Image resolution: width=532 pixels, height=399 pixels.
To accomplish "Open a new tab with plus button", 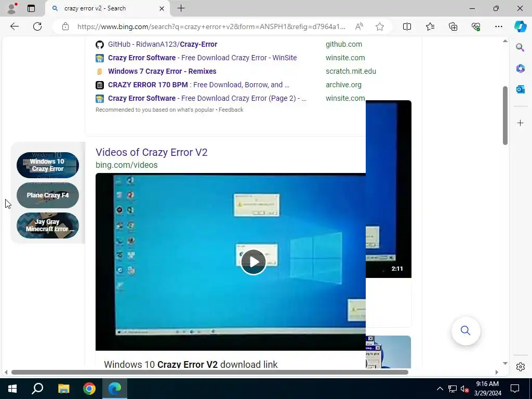I will (x=181, y=8).
